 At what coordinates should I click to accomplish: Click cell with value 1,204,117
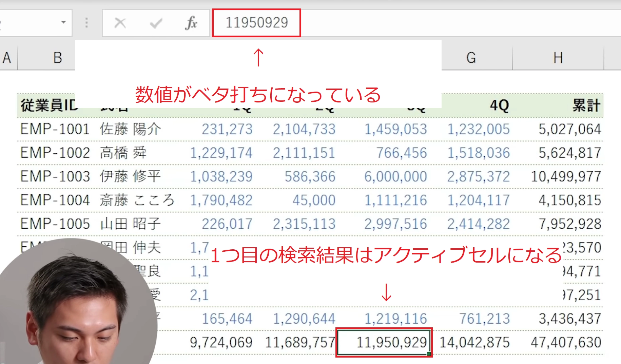point(479,200)
